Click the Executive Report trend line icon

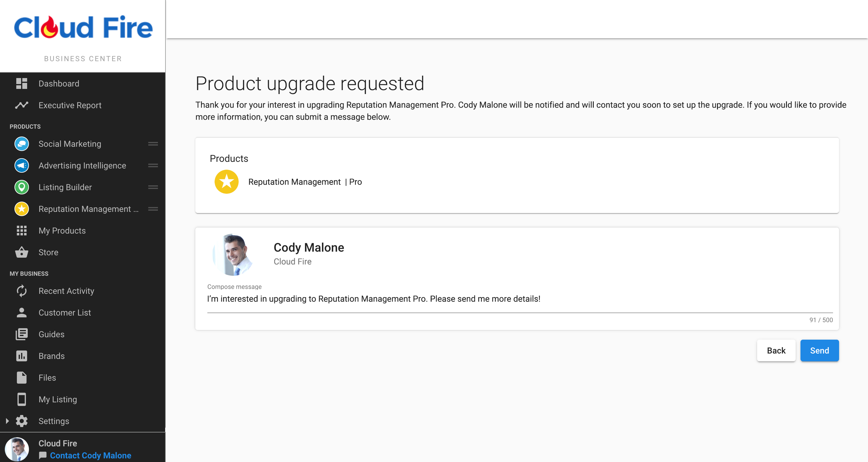(22, 105)
